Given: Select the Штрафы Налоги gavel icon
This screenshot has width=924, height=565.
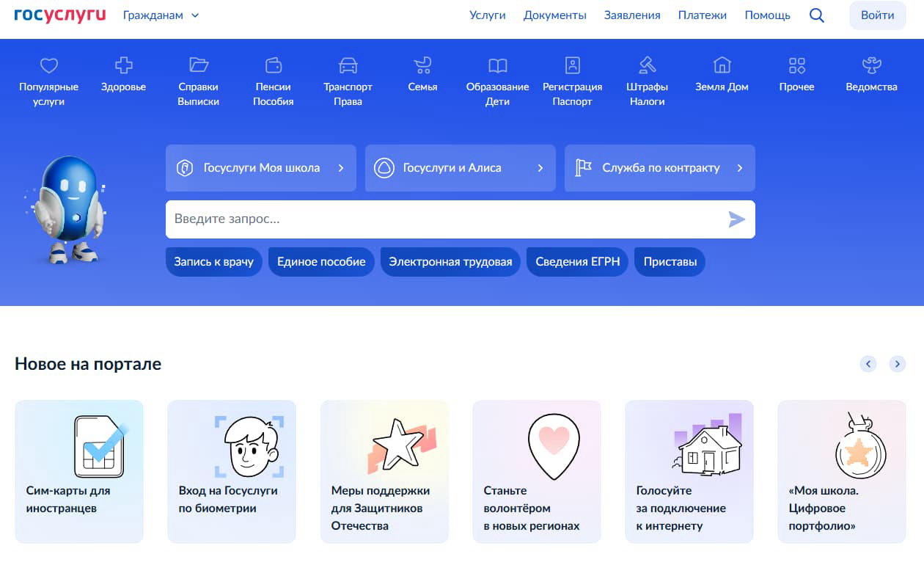Looking at the screenshot, I should click(647, 66).
